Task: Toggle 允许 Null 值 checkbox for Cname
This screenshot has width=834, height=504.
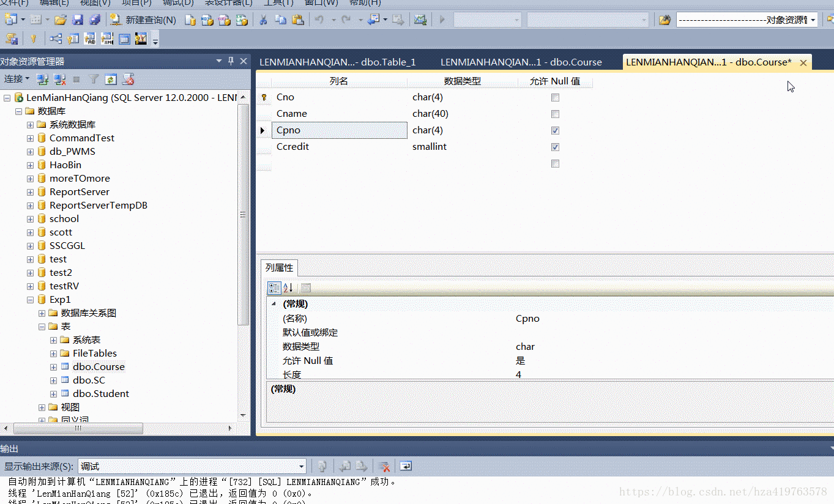Action: 555,114
